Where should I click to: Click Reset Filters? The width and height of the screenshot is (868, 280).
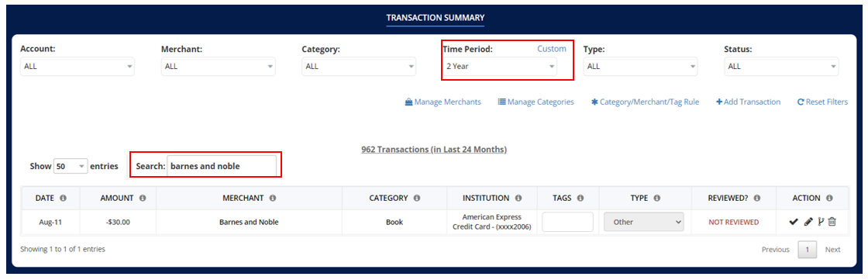[822, 102]
